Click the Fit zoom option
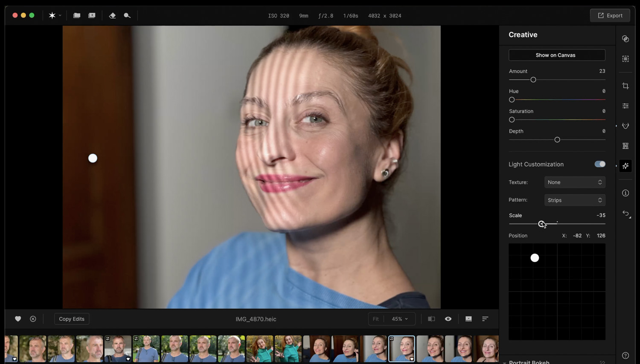This screenshot has height=364, width=640. point(375,319)
